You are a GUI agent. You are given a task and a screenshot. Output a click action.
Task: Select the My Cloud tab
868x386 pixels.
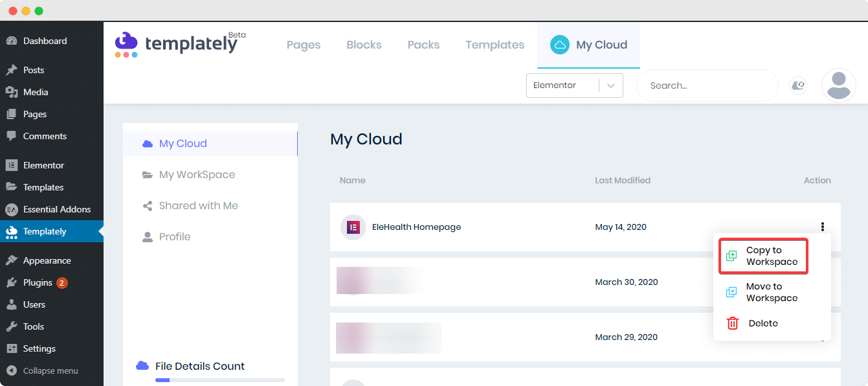coord(588,45)
